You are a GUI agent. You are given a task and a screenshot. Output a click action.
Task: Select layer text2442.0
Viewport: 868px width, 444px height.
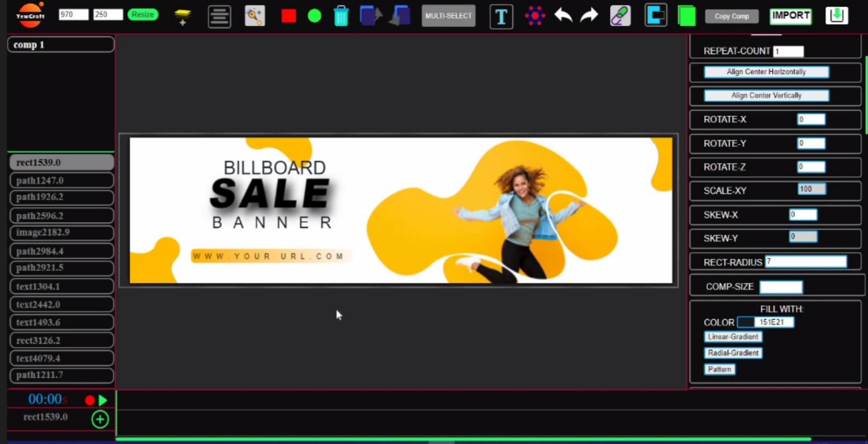pos(61,304)
